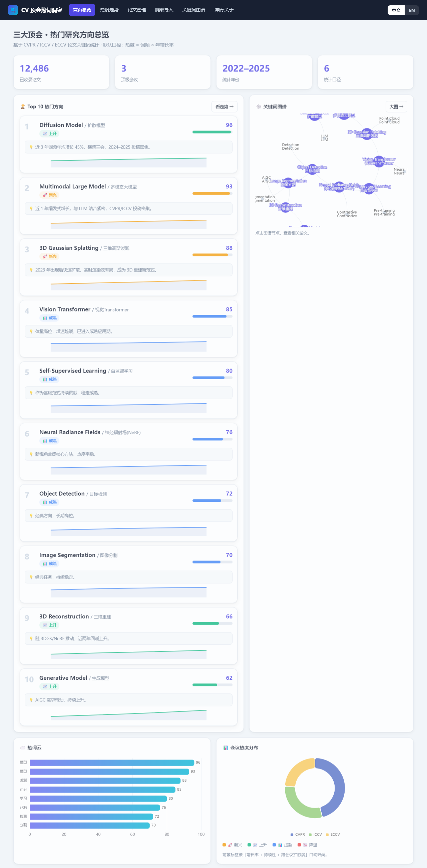
Task: Click the Vision Transformer graph node
Action: click(x=379, y=162)
